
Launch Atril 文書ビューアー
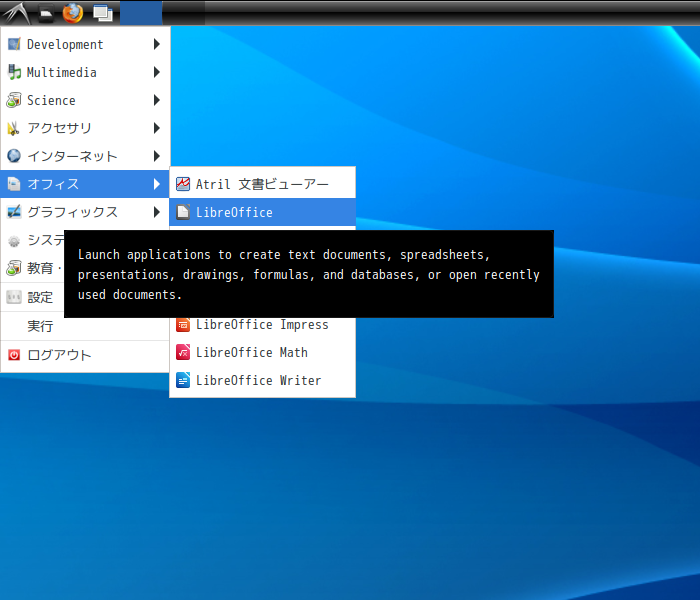point(262,184)
